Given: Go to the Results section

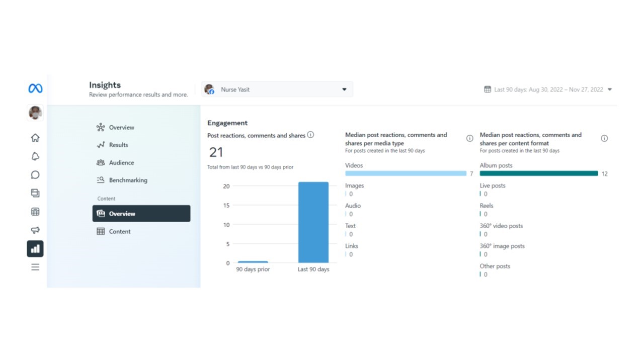Looking at the screenshot, I should click(x=118, y=145).
